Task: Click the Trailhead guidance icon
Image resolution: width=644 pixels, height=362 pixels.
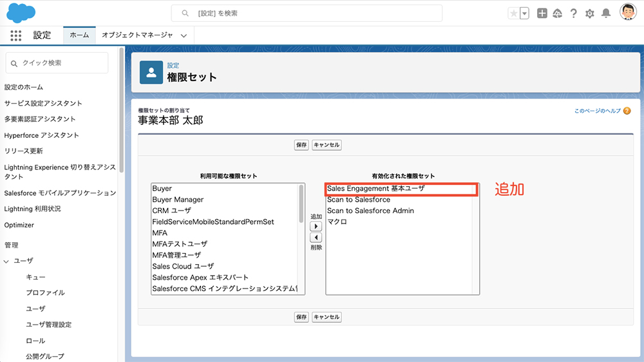Action: click(557, 13)
